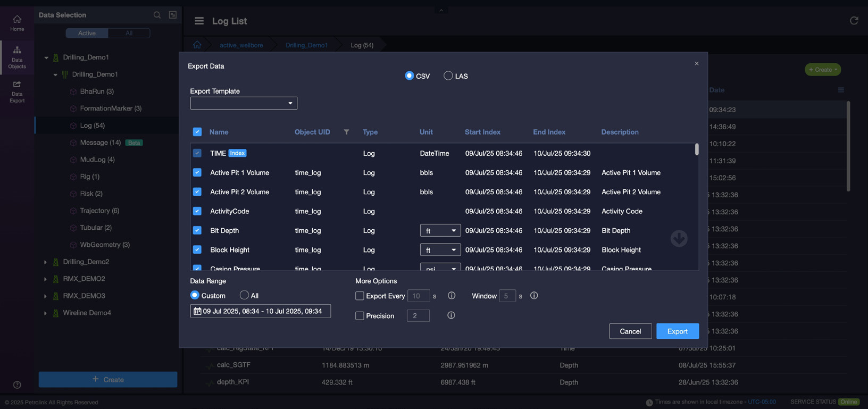Click the scroll-down arrow icon in table

(679, 239)
